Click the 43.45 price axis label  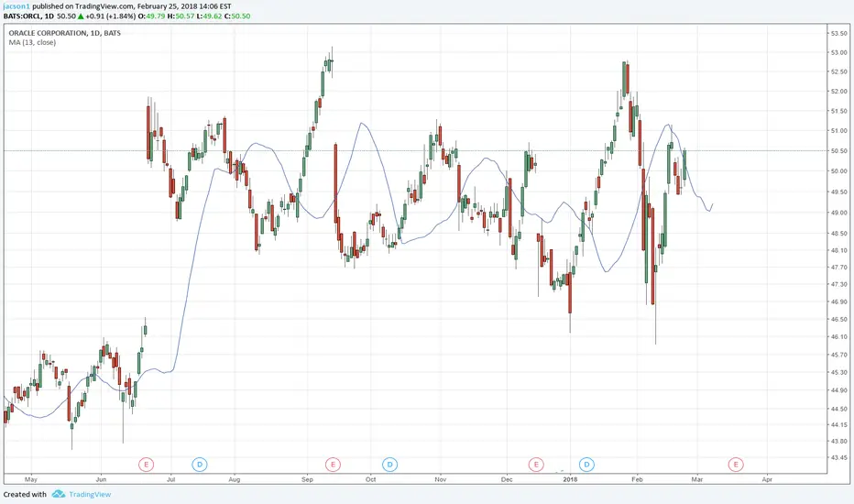tap(838, 457)
